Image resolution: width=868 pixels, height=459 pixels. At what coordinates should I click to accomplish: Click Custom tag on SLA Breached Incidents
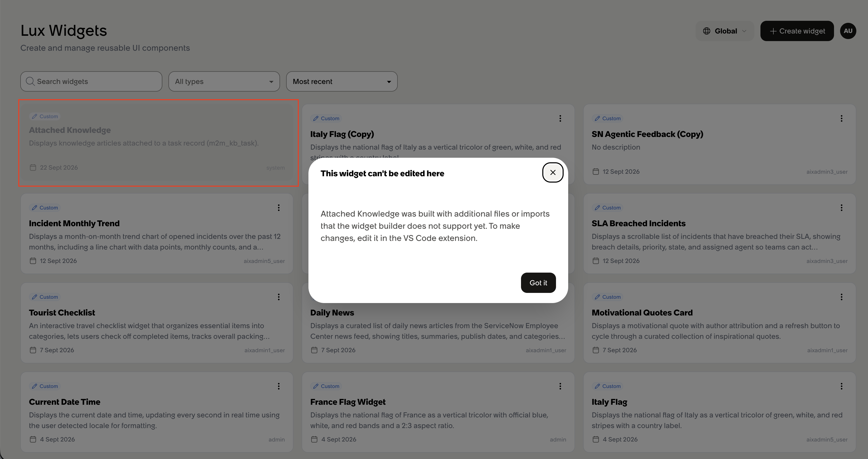(x=607, y=208)
